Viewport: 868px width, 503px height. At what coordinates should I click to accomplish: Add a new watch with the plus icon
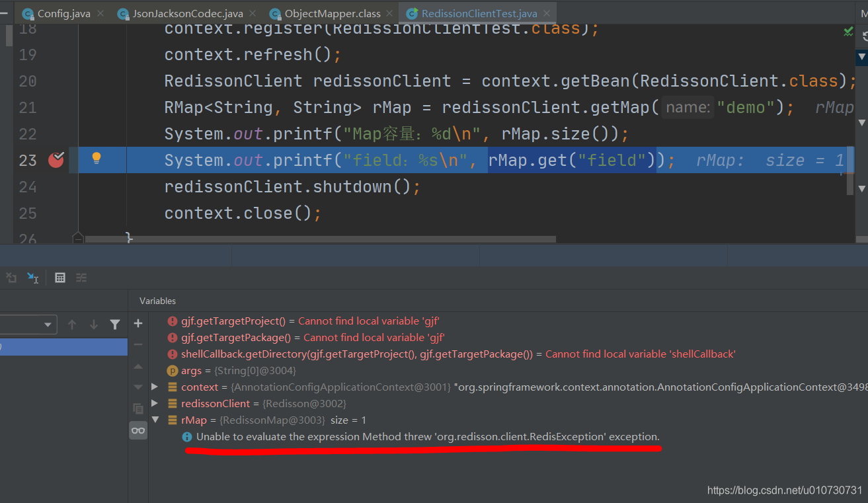(x=138, y=323)
